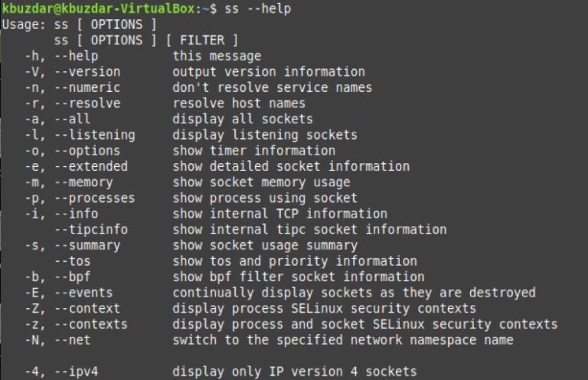Click the '--help' option line
The height and width of the screenshot is (380, 588).
point(143,56)
